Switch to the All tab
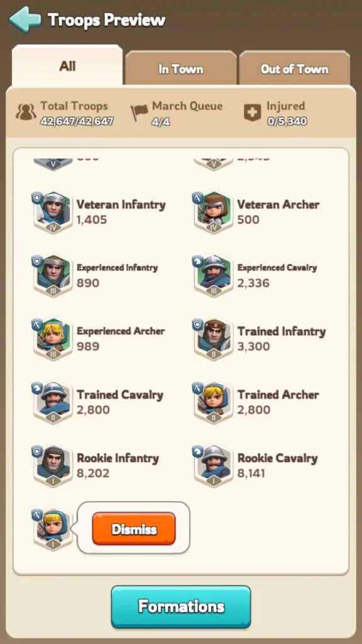 point(67,66)
